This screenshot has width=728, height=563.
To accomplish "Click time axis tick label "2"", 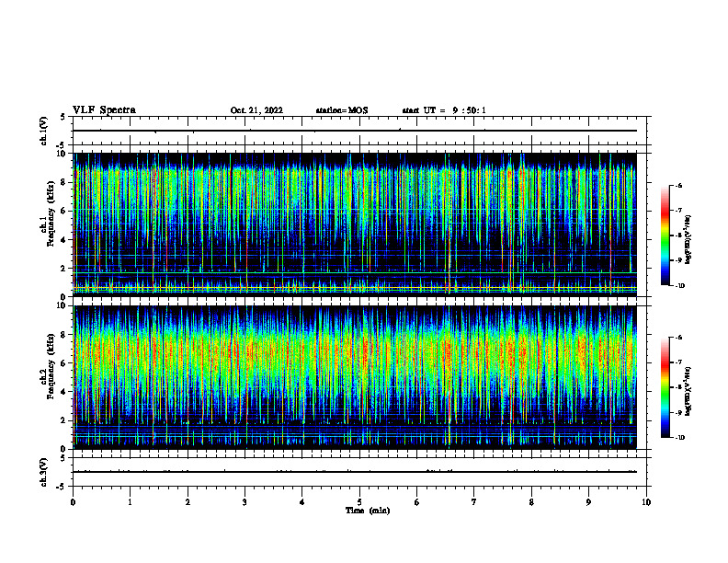I will (188, 502).
